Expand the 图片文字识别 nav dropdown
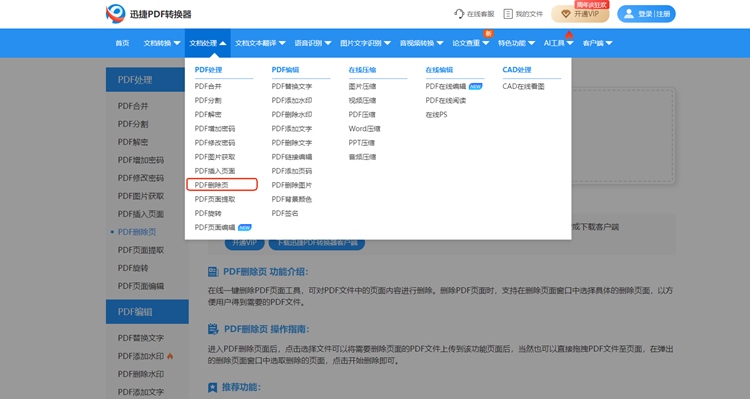This screenshot has width=750, height=399. tap(365, 43)
